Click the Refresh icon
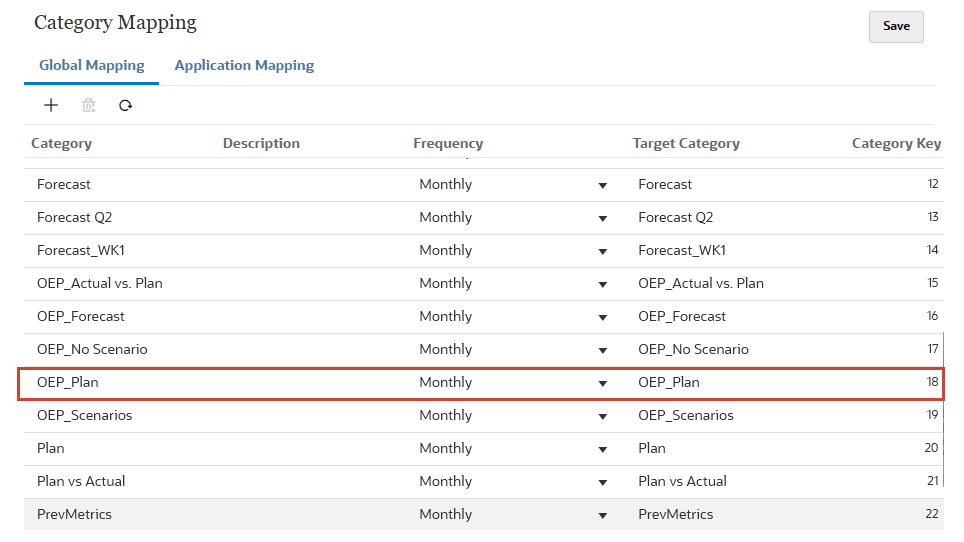This screenshot has height=542, width=964. click(x=125, y=105)
